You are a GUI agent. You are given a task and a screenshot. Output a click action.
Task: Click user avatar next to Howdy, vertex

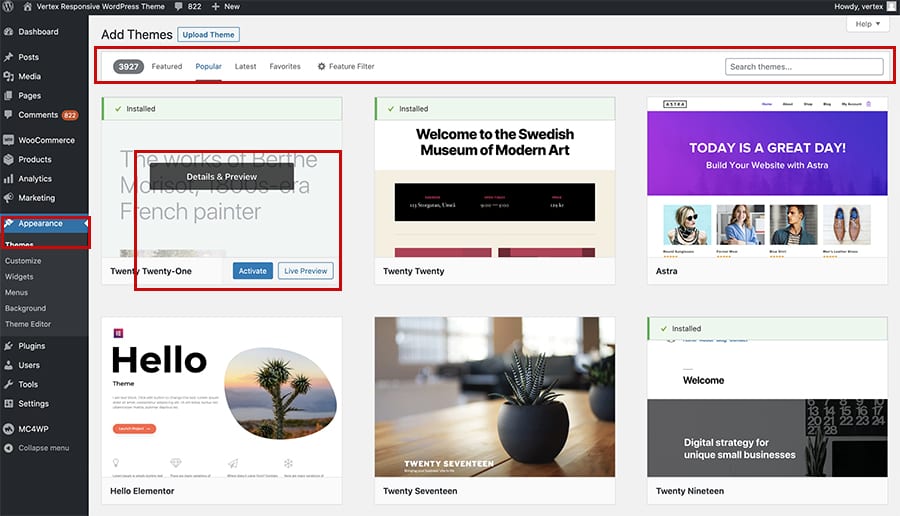(x=891, y=6)
